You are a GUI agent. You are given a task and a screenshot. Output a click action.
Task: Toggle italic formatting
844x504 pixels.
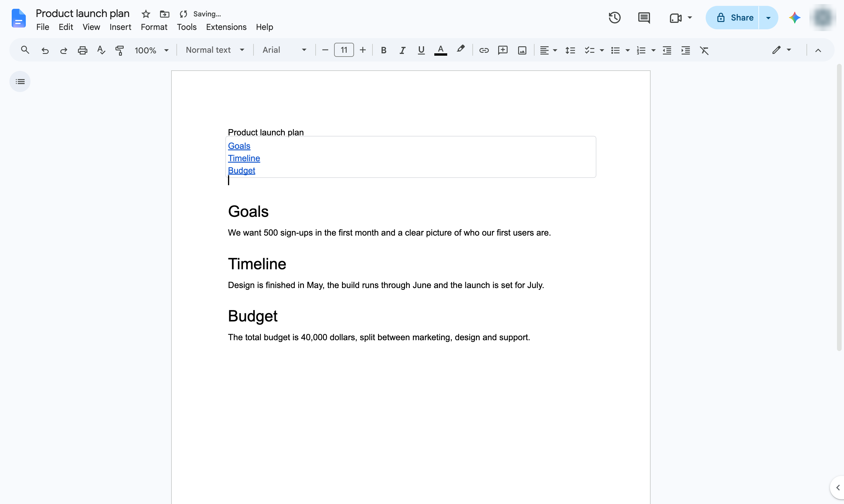pyautogui.click(x=402, y=50)
